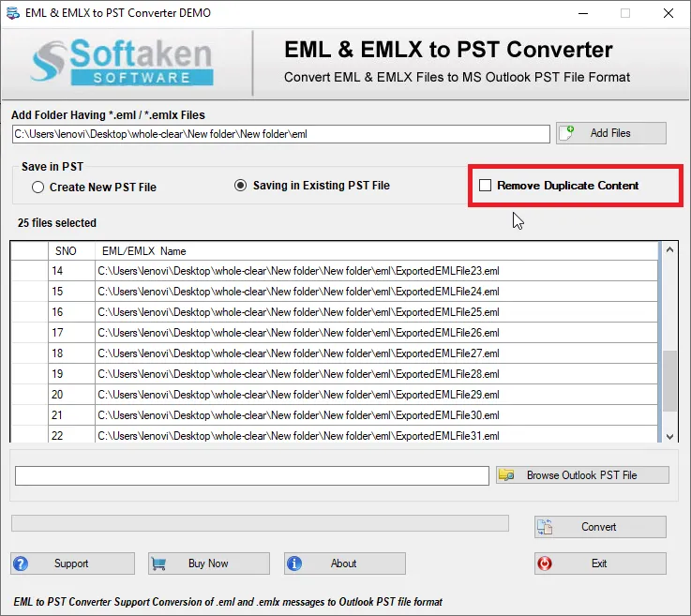Click the shopping cart Buy Now icon
The height and width of the screenshot is (616, 691).
[x=158, y=563]
